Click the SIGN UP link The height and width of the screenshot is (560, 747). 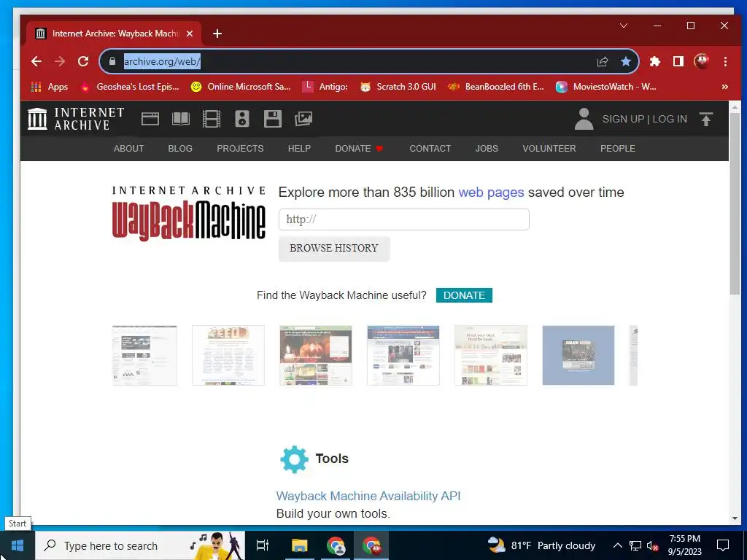pos(623,119)
